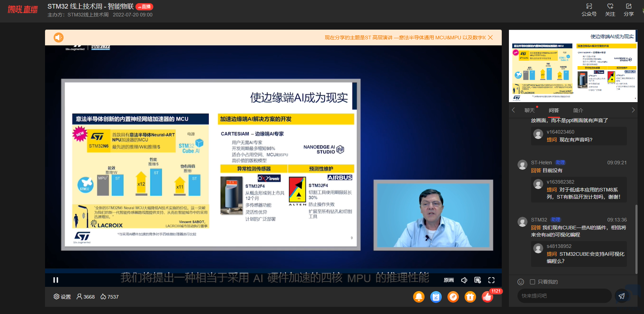Click the question 现在有声音吗?

point(576,140)
